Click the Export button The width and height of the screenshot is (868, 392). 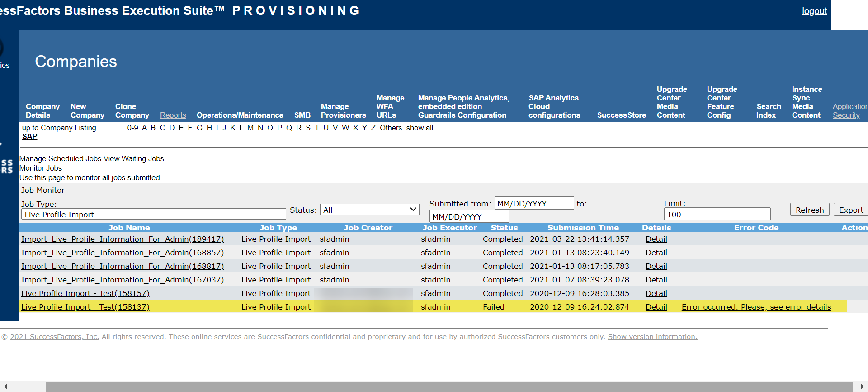tap(851, 210)
